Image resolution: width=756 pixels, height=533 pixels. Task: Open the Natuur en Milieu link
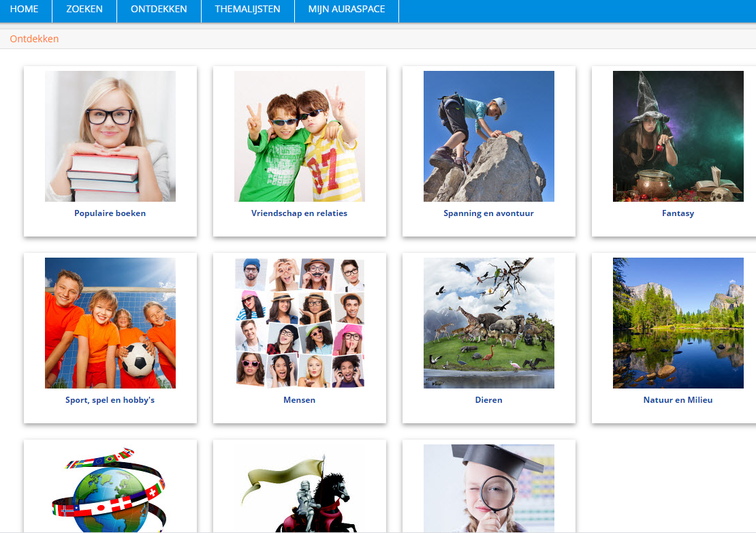coord(678,400)
